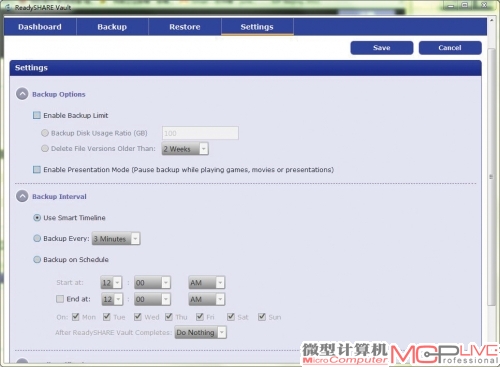This screenshot has width=500, height=367.
Task: Switch to the Dashboard tab
Action: coord(40,27)
